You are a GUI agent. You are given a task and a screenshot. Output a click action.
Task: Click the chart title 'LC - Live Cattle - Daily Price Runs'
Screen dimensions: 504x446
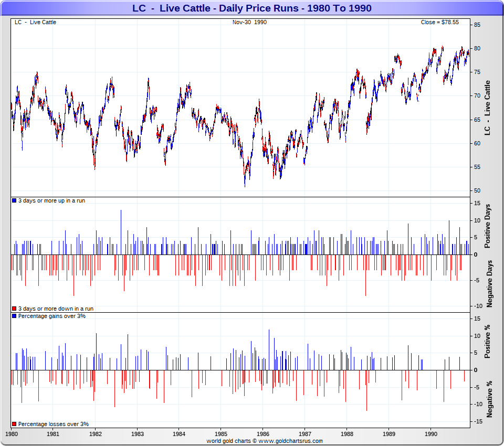click(x=251, y=8)
